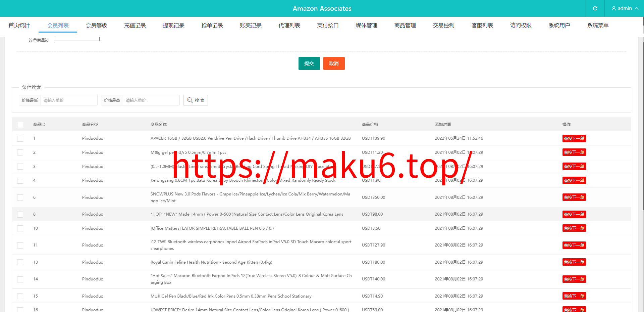
Task: Switch to the 媒体管理 tab
Action: coord(366,25)
